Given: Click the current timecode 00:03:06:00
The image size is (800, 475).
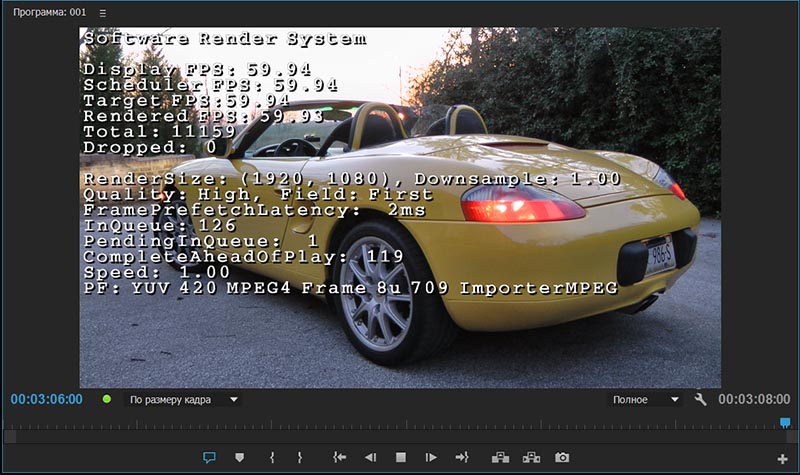Looking at the screenshot, I should tap(46, 399).
